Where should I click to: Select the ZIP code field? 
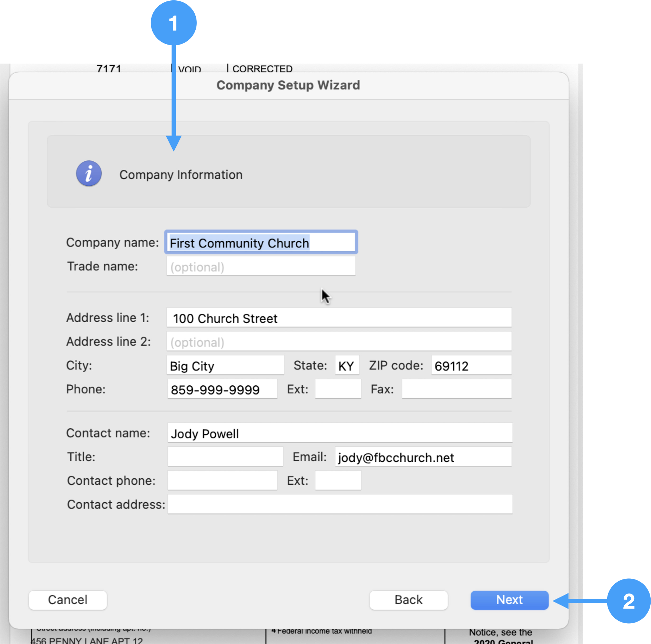click(471, 366)
